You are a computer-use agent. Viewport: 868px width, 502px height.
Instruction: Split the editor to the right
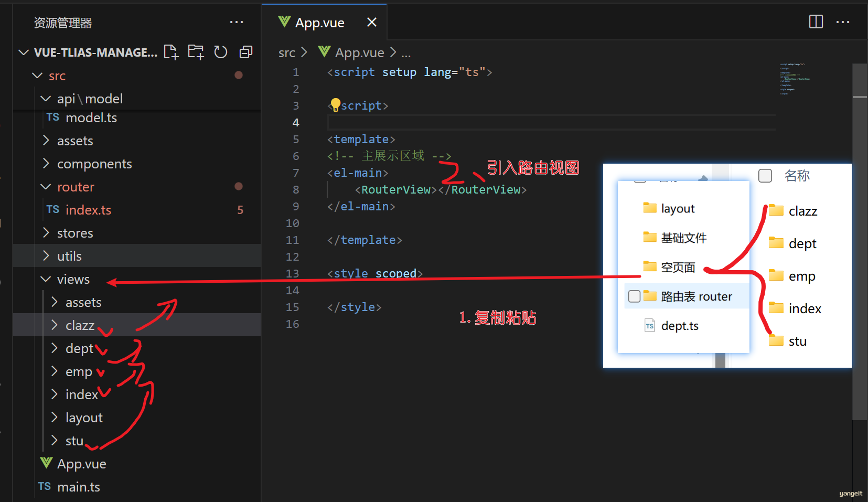[x=816, y=22]
